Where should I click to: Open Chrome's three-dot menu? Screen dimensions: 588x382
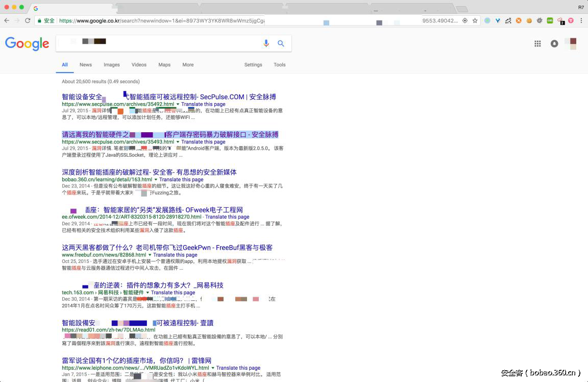click(581, 20)
